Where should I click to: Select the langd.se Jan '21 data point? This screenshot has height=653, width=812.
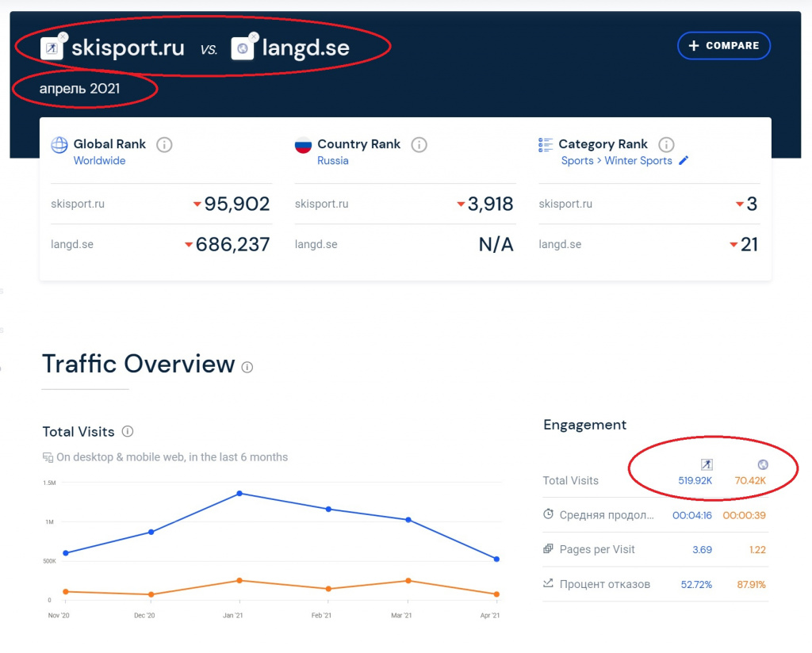pos(239,581)
